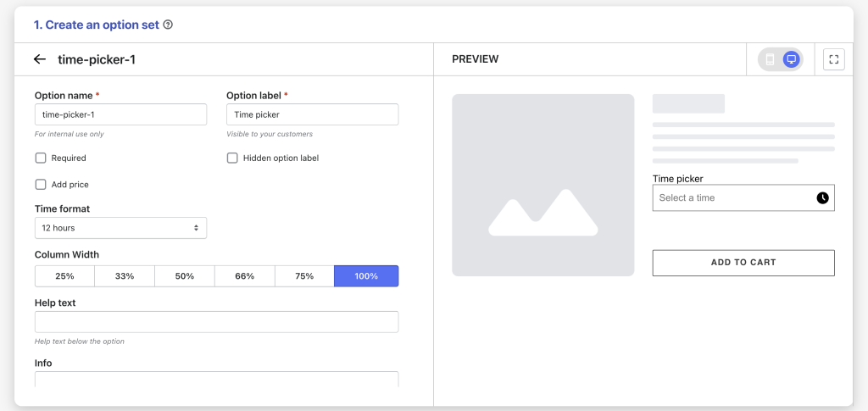Click the 'Time format' label
The width and height of the screenshot is (868, 411).
tap(62, 208)
